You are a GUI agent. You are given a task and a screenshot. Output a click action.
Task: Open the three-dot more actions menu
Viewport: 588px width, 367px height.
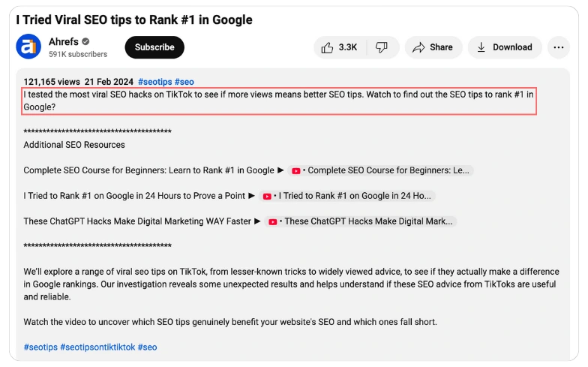558,47
